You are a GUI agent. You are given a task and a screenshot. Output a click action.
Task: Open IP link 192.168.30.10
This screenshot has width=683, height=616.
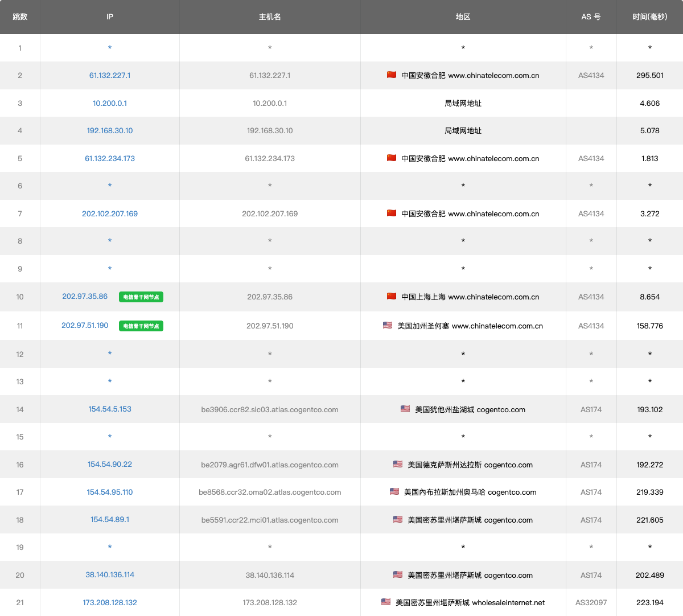pyautogui.click(x=110, y=130)
